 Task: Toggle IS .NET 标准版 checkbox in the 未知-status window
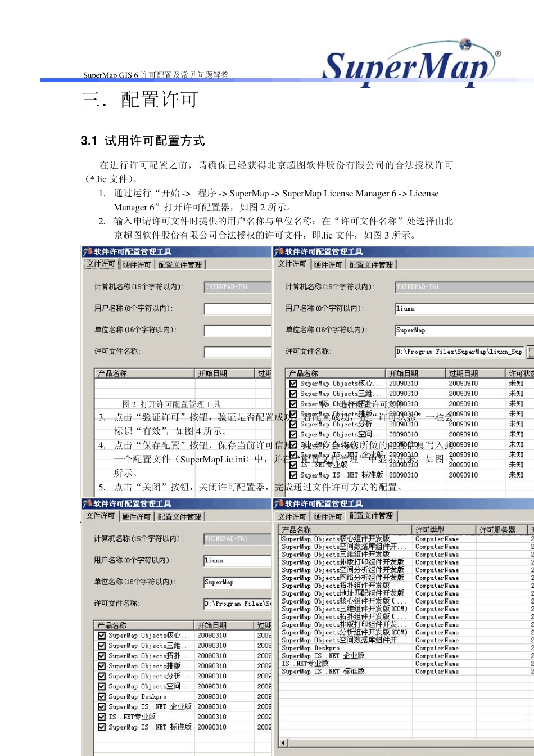293,475
